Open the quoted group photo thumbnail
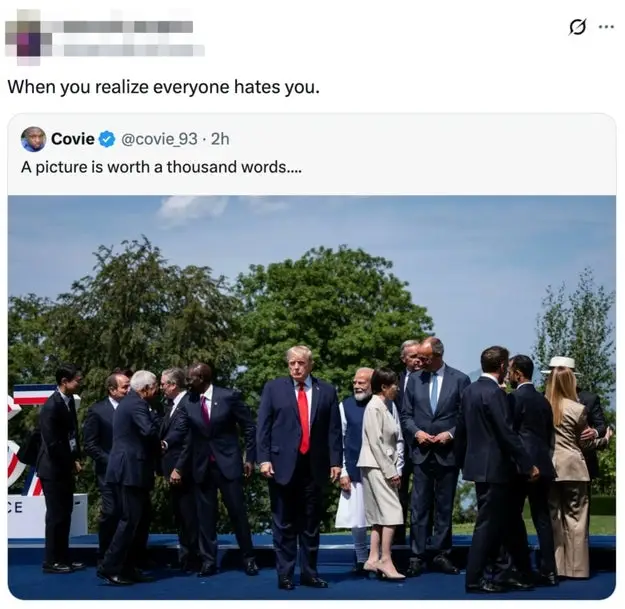625x609 pixels. pyautogui.click(x=312, y=397)
